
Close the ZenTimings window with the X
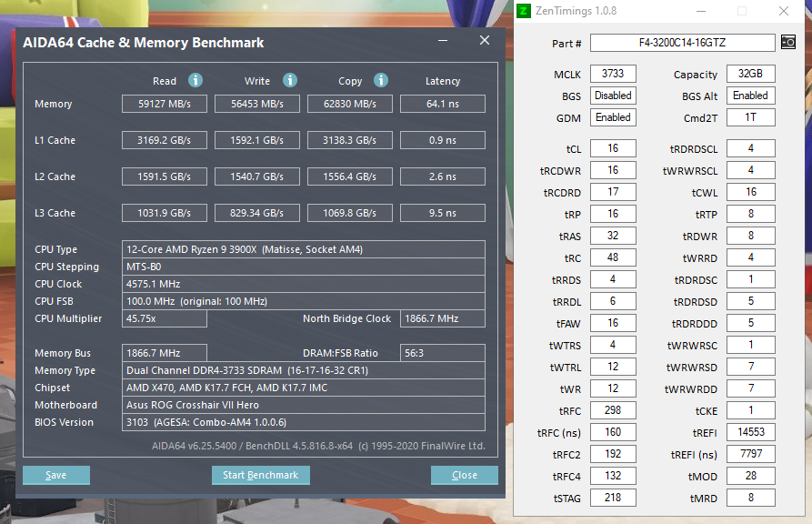pos(784,12)
